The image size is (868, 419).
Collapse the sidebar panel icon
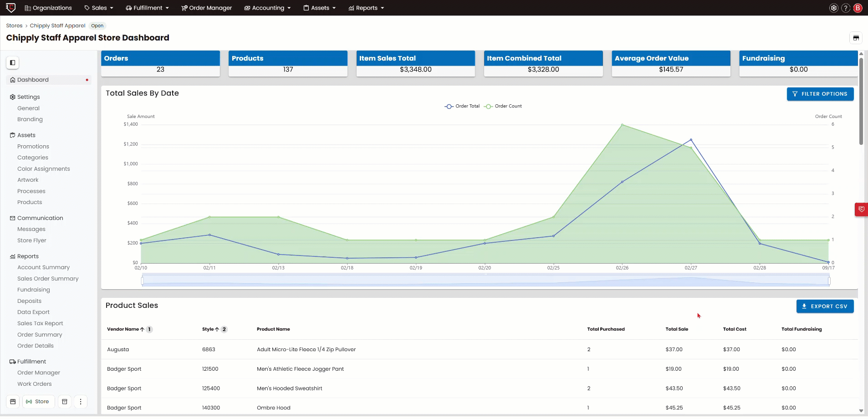[13, 62]
